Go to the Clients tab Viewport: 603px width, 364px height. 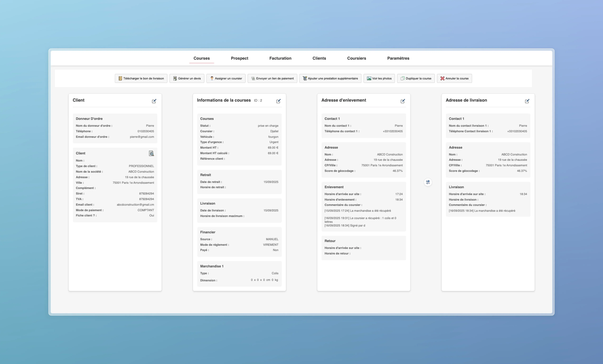click(319, 58)
